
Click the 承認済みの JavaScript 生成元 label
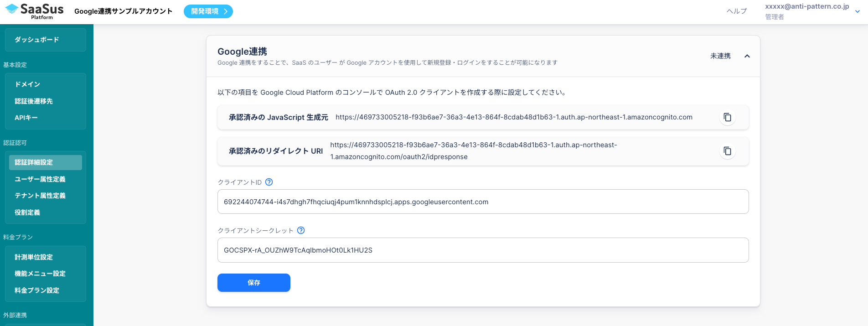(x=279, y=118)
